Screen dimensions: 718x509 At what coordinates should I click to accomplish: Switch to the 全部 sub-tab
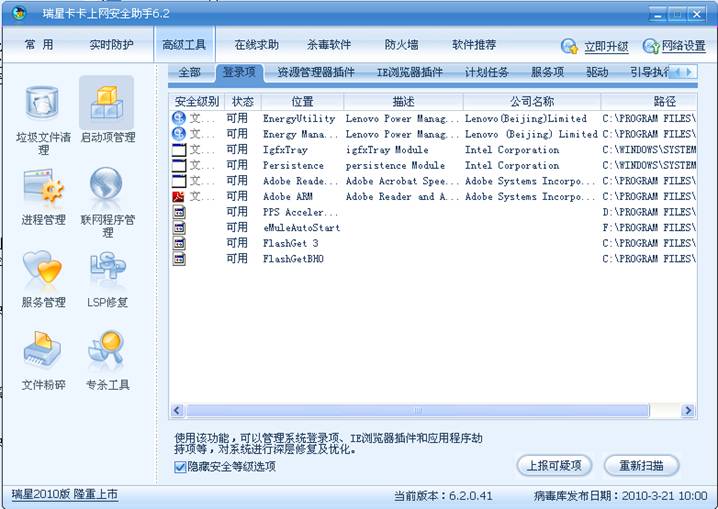point(190,72)
